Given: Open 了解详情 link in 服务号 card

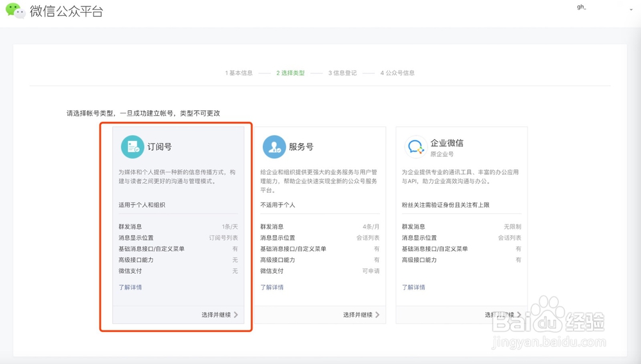Looking at the screenshot, I should click(272, 287).
